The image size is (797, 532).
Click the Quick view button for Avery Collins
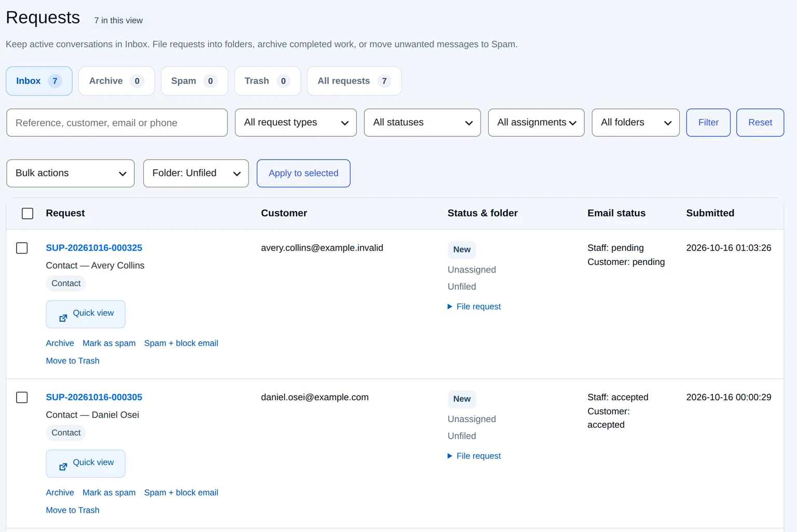(x=86, y=314)
